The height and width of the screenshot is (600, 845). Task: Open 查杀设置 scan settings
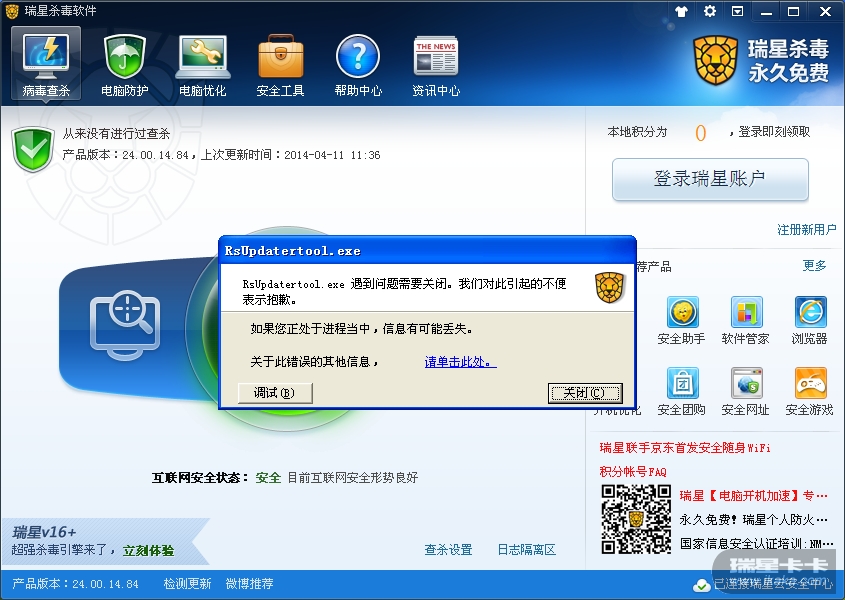448,550
